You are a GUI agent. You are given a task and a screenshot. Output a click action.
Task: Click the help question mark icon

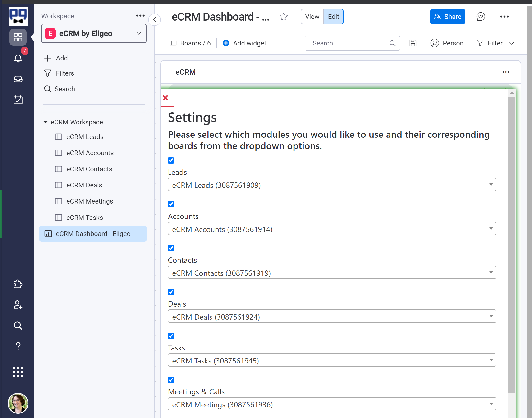click(x=18, y=346)
